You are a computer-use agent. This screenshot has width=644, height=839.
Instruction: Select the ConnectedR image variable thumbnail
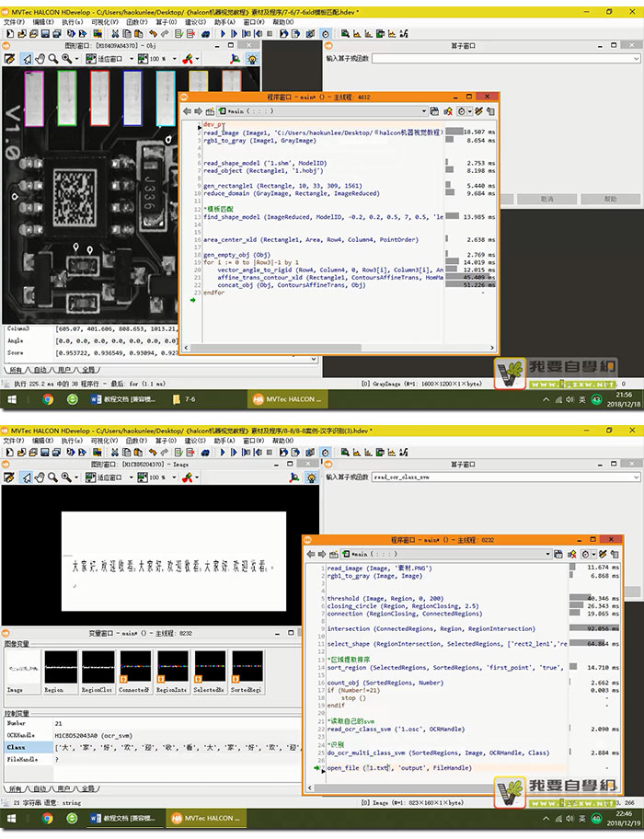point(135,672)
